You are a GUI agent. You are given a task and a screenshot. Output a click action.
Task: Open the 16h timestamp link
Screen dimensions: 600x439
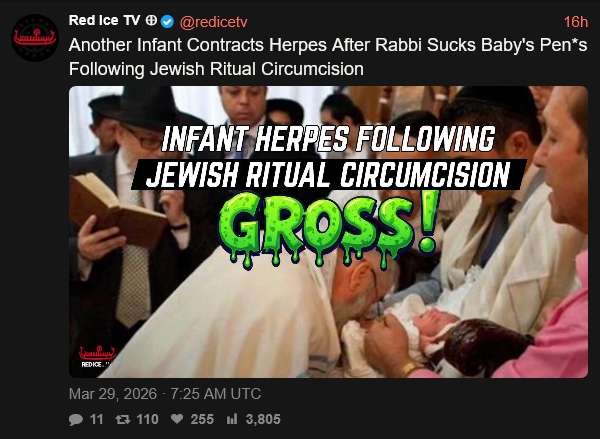pos(576,22)
